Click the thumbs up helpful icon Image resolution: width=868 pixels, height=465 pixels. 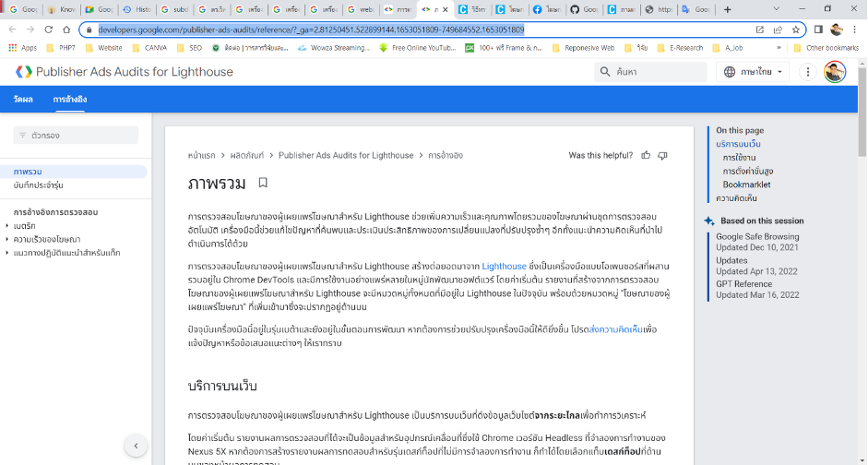(646, 156)
